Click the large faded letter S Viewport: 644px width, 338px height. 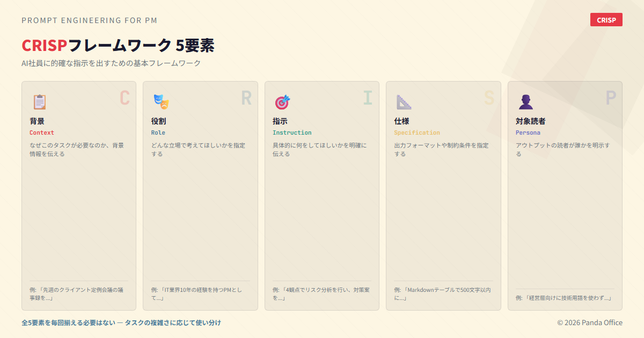point(489,98)
